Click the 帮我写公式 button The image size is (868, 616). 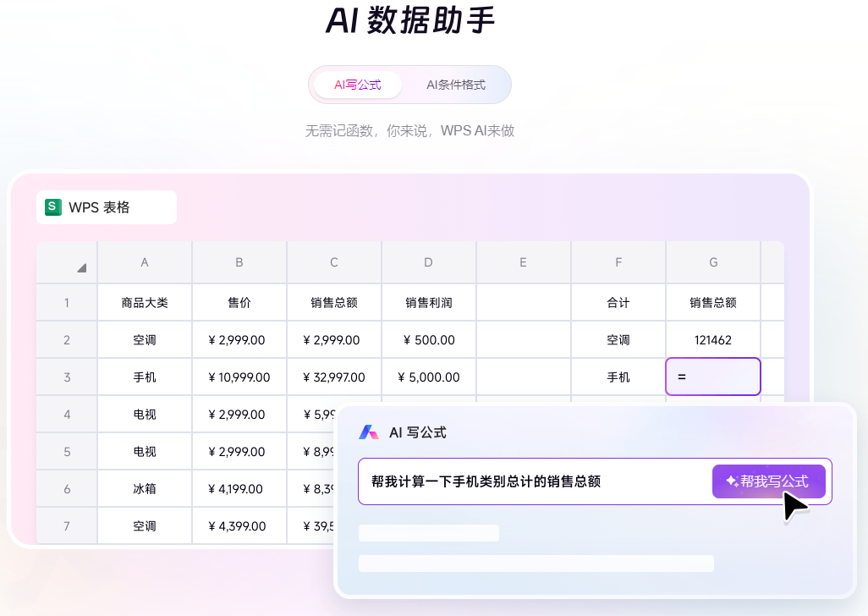[x=768, y=481]
